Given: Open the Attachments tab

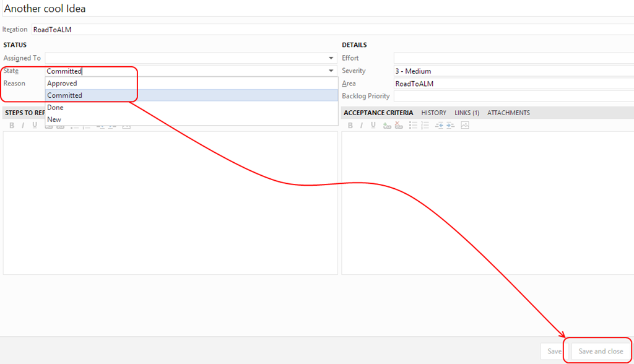Looking at the screenshot, I should pyautogui.click(x=508, y=113).
